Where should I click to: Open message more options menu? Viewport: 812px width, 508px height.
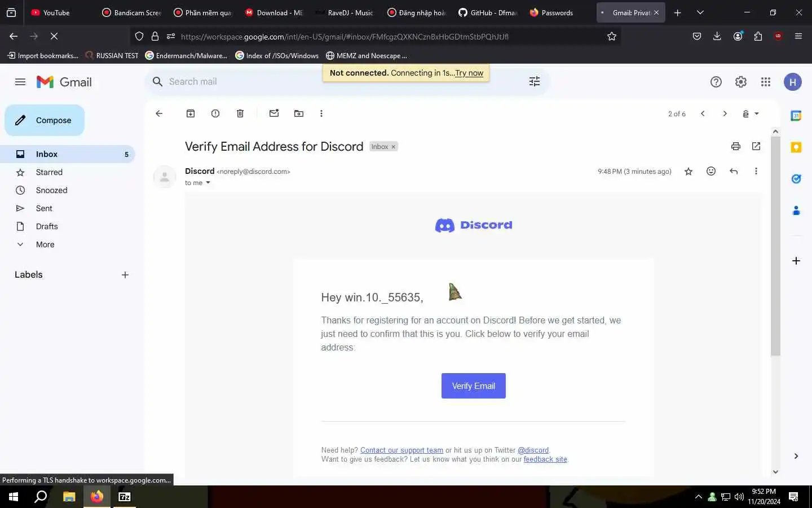click(756, 171)
